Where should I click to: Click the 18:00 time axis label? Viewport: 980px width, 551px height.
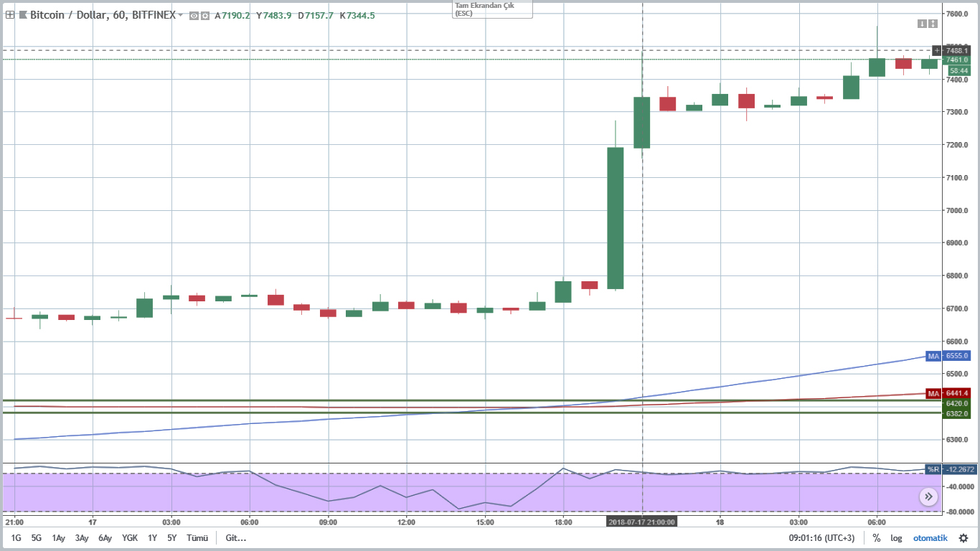pyautogui.click(x=563, y=522)
